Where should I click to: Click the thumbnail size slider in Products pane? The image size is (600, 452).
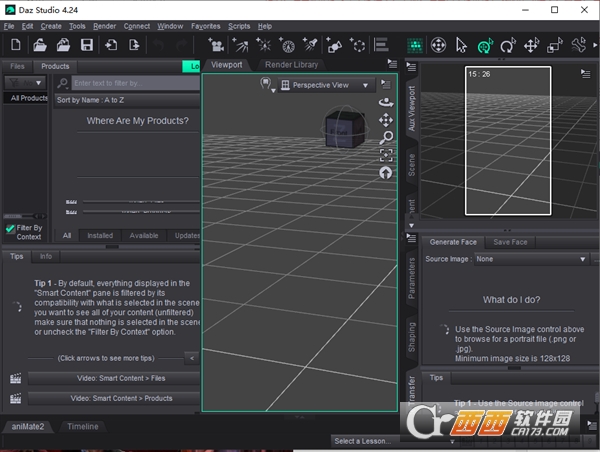[24, 216]
